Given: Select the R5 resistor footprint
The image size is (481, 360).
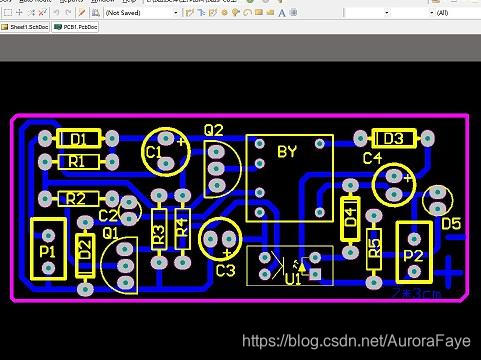Looking at the screenshot, I should 374,249.
